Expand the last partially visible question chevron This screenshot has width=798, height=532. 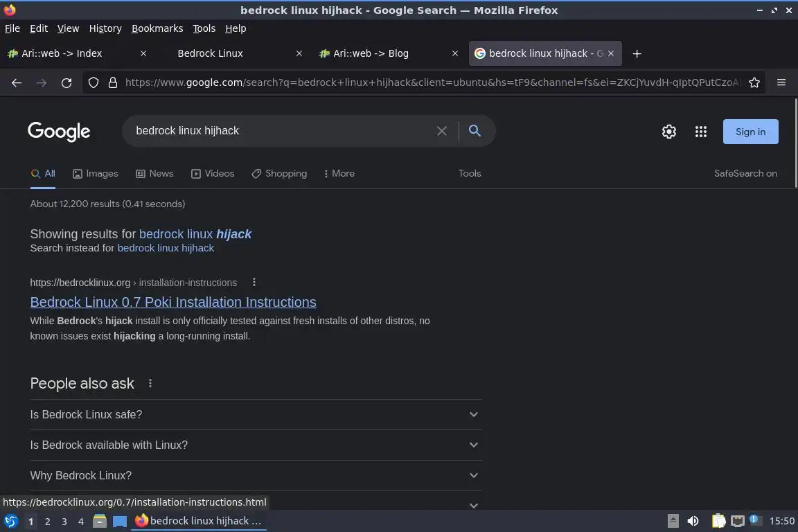[474, 506]
